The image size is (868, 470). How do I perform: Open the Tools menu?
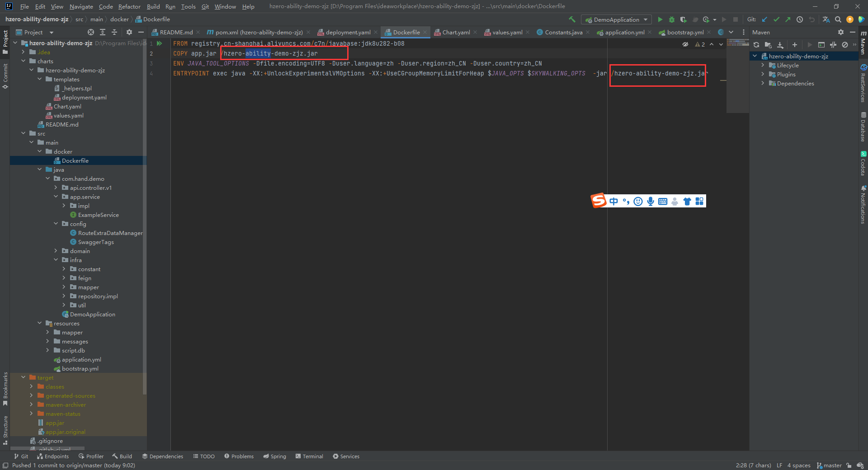[x=188, y=6]
